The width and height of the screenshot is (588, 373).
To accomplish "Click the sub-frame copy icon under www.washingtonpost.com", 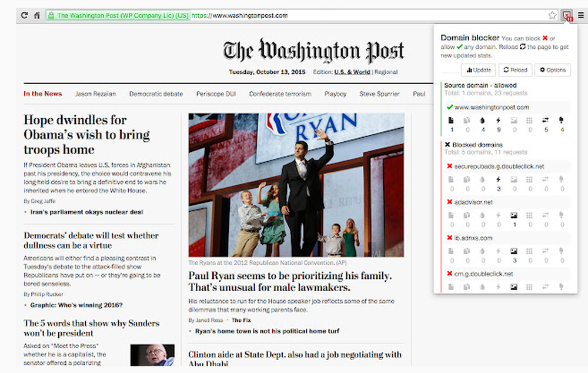I will point(467,121).
